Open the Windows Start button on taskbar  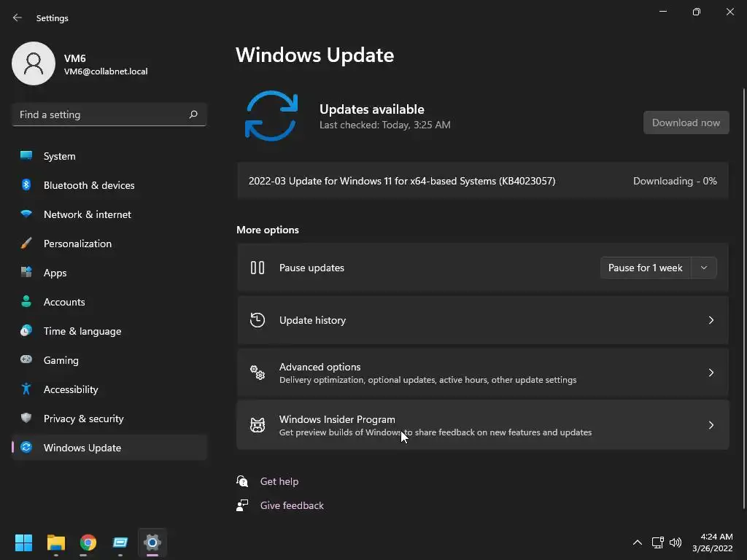click(23, 542)
